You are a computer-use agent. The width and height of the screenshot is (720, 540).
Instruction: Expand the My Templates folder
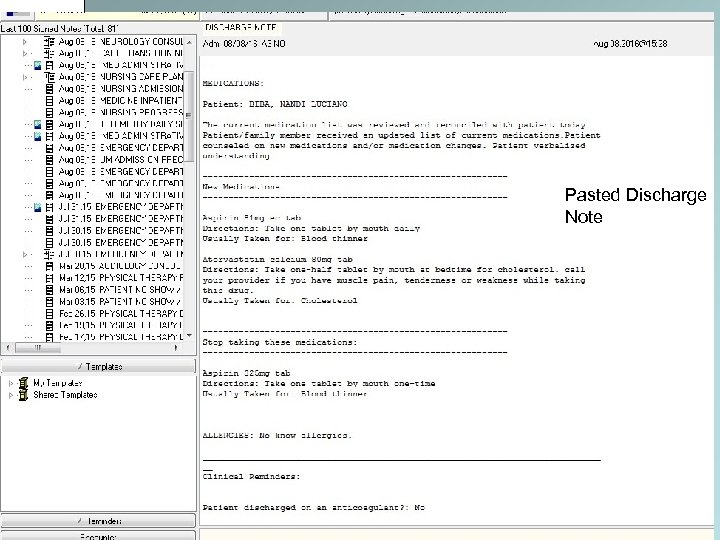(x=11, y=383)
